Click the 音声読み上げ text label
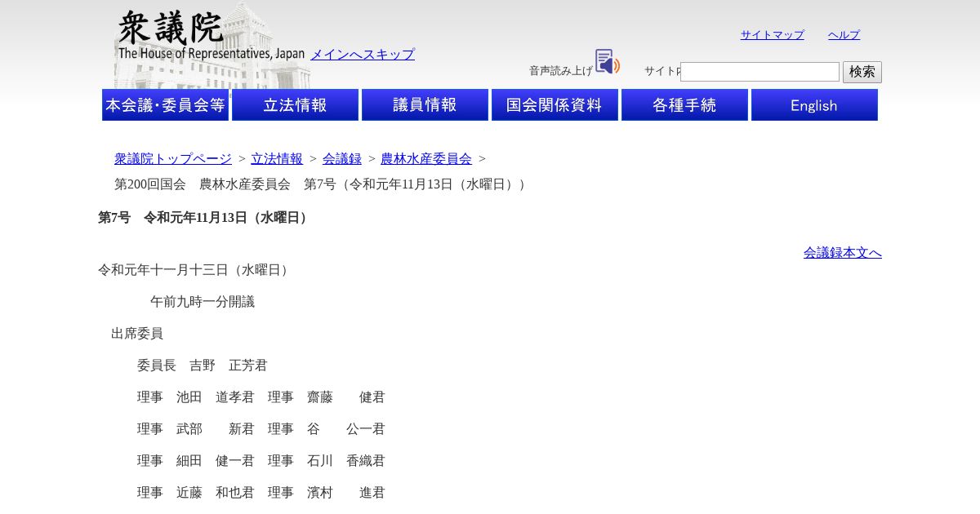 point(561,71)
